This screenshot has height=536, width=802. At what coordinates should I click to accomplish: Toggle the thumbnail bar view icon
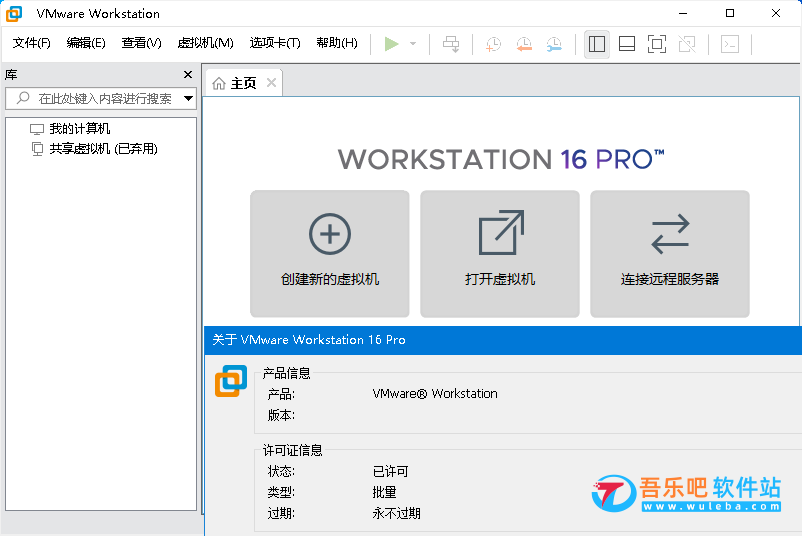627,44
